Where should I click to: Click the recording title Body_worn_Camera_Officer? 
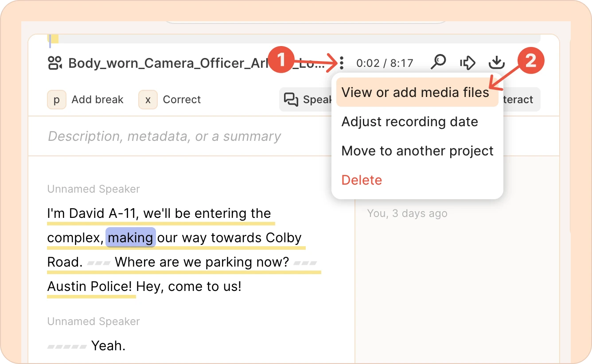pos(196,63)
